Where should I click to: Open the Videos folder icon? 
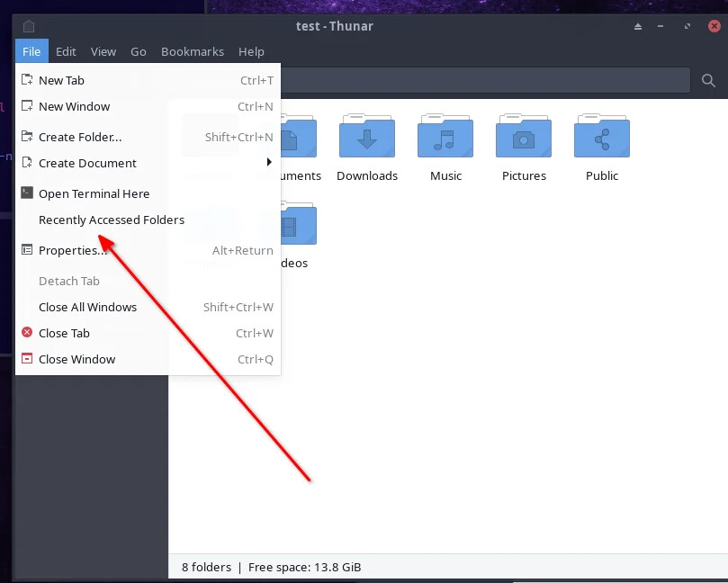(297, 223)
